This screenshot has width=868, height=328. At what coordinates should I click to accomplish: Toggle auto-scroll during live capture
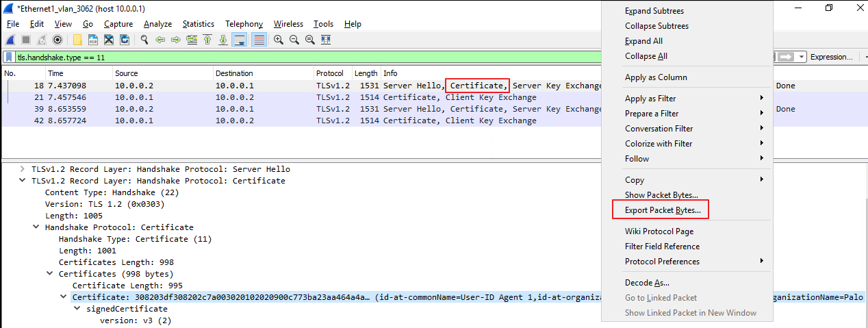click(240, 40)
